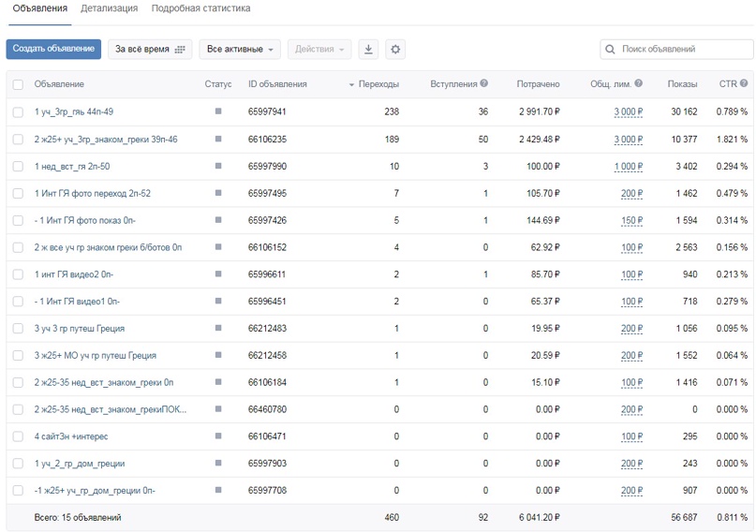Open ad 2 ж25-35 нед_вст_знаком_греки 0п
The image size is (756, 532).
tap(104, 382)
